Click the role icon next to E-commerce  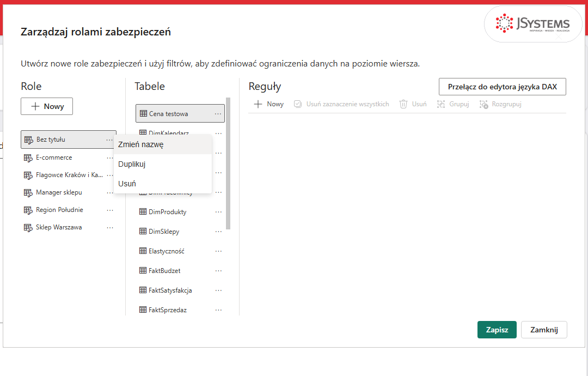point(28,158)
